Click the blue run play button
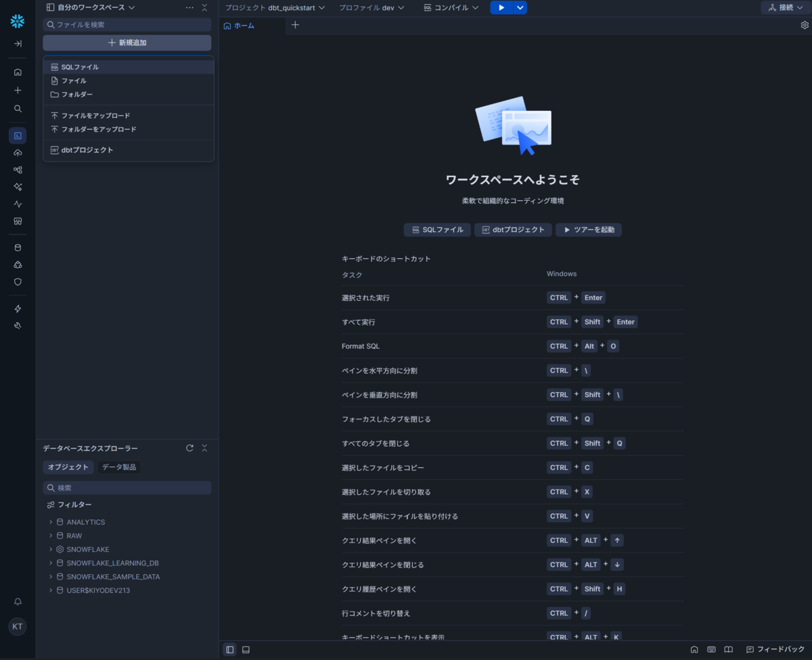This screenshot has height=660, width=812. (x=501, y=7)
